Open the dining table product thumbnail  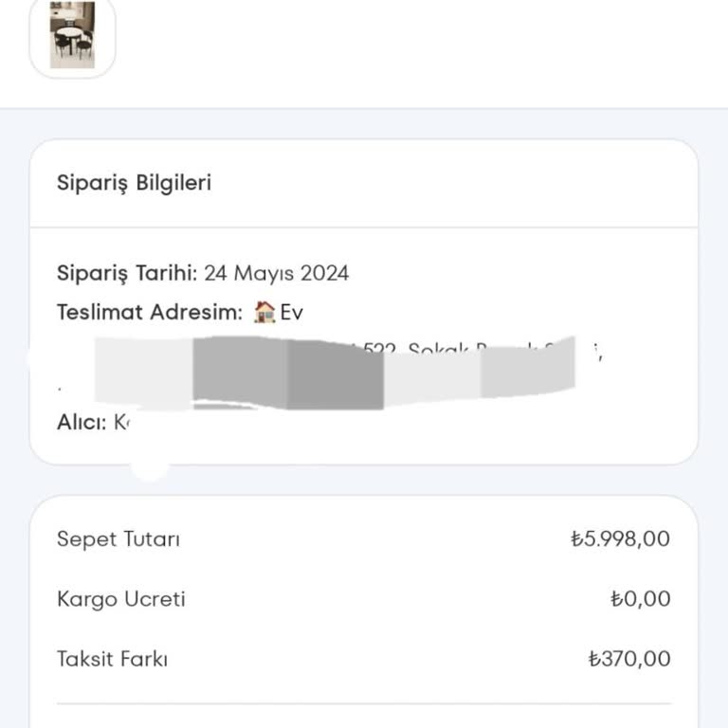tap(73, 35)
